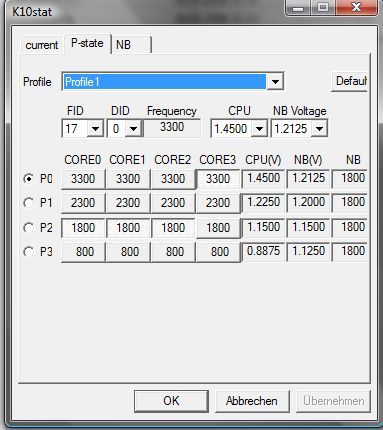The height and width of the screenshot is (430, 383).
Task: Click the Frequency field showing 3300
Action: 172,127
